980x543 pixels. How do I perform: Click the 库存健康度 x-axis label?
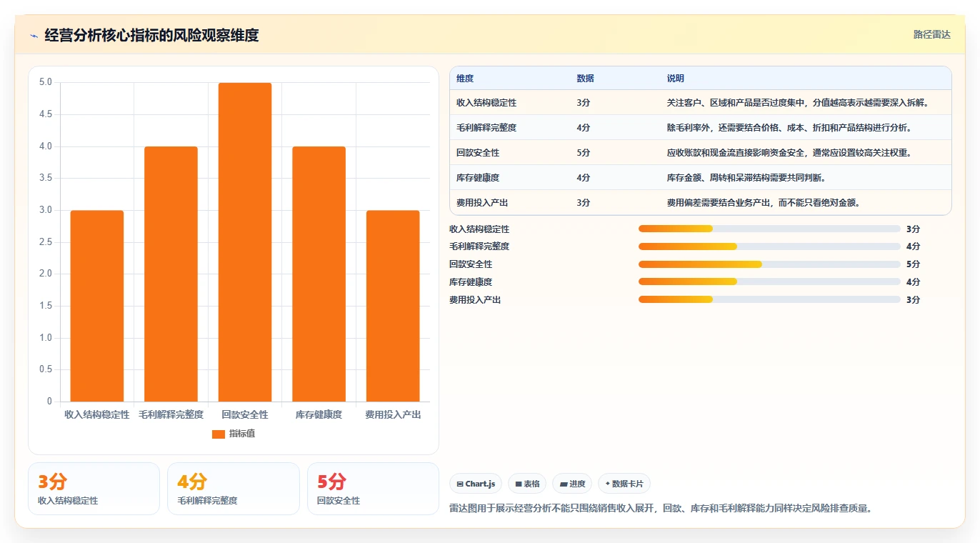click(x=319, y=414)
